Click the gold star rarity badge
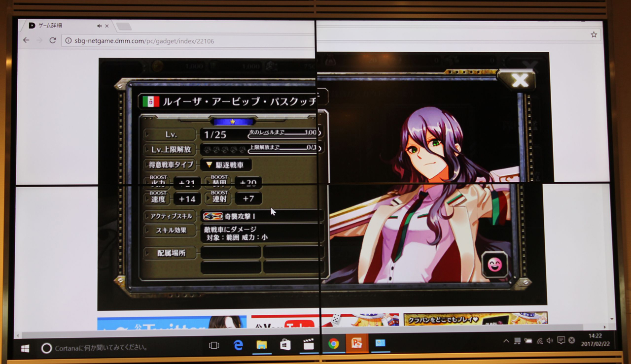Viewport: 631px width, 364px height. tap(233, 121)
